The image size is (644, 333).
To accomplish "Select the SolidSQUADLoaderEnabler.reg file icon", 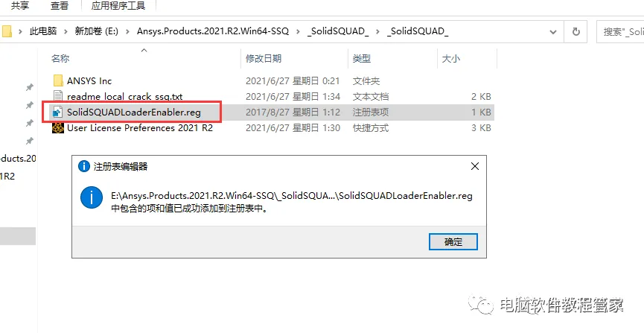I will [58, 112].
